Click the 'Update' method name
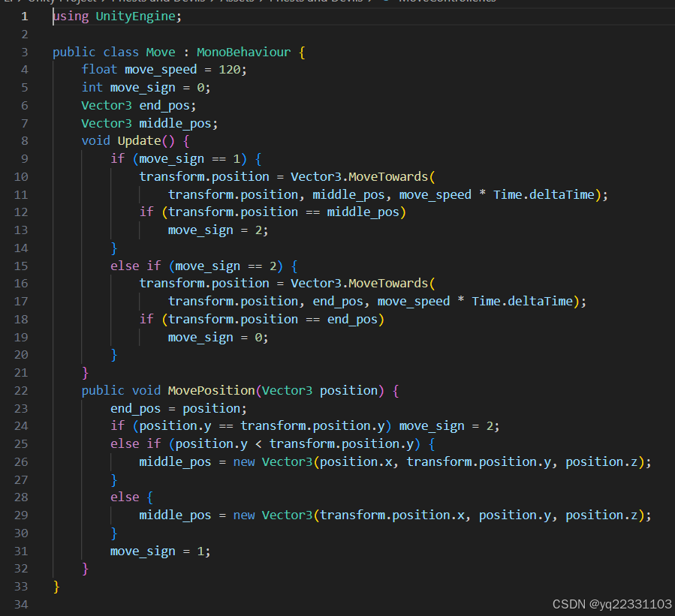 click(x=139, y=140)
